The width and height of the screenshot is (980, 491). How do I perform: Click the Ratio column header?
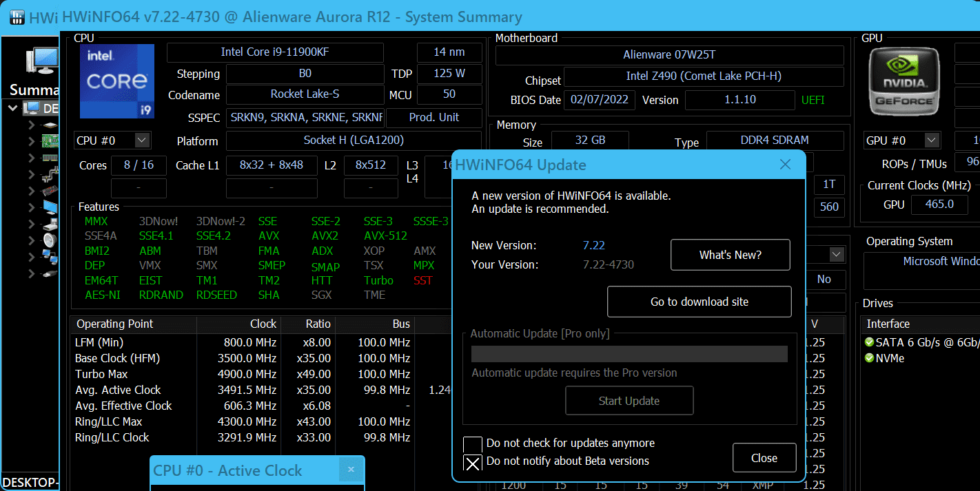point(308,324)
